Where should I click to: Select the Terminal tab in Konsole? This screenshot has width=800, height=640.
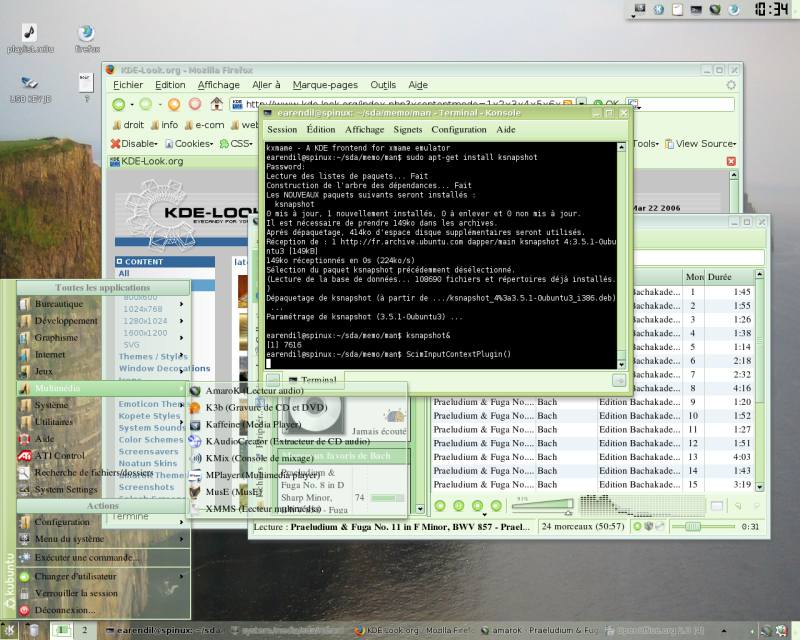(x=313, y=380)
